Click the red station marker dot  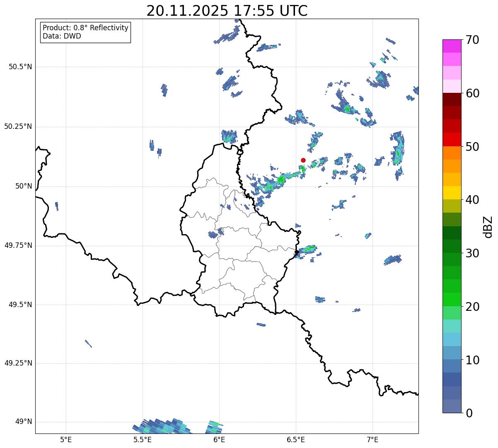tap(303, 160)
